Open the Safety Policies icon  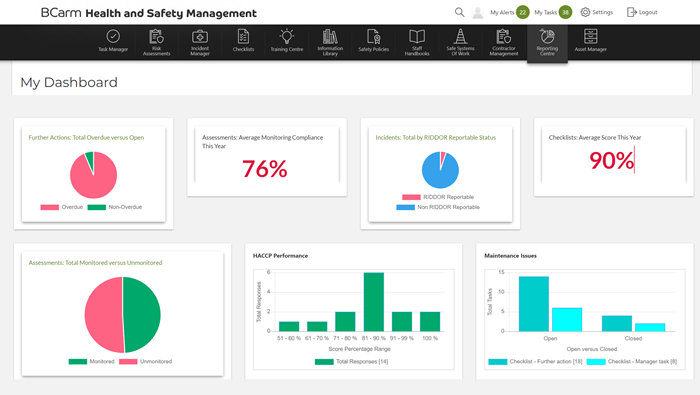(373, 37)
